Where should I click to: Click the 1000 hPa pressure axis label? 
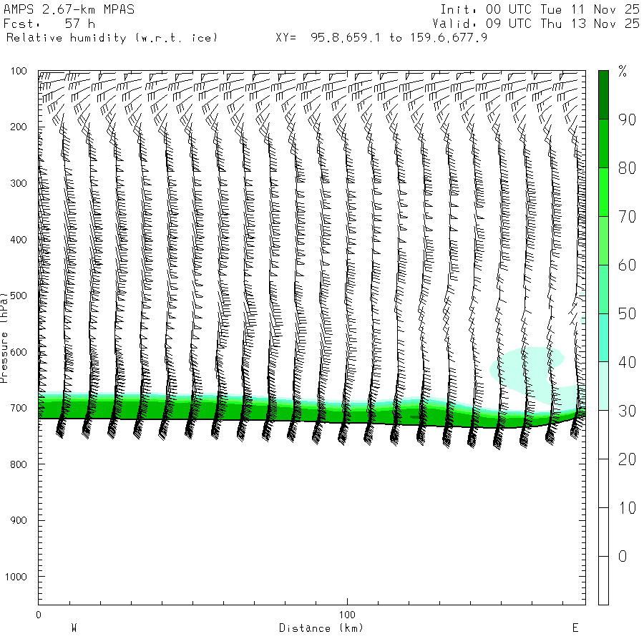(16, 577)
